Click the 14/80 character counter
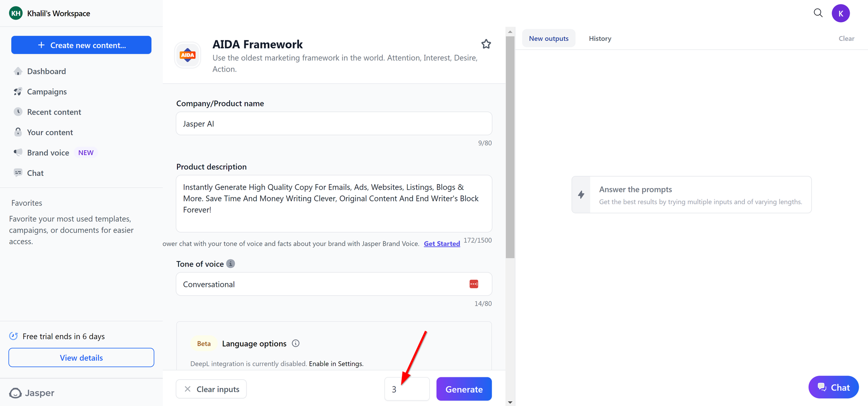The height and width of the screenshot is (406, 868). 483,304
